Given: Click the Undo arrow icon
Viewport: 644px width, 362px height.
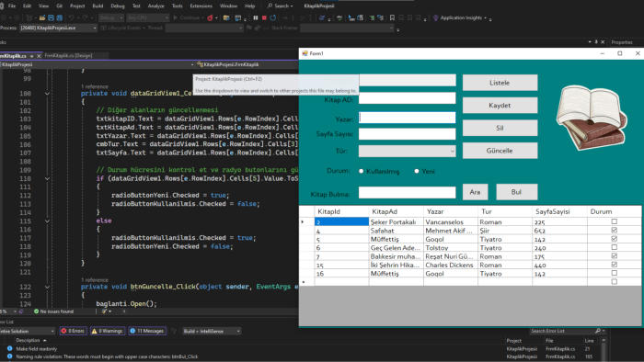Looking at the screenshot, I should tap(72, 17).
